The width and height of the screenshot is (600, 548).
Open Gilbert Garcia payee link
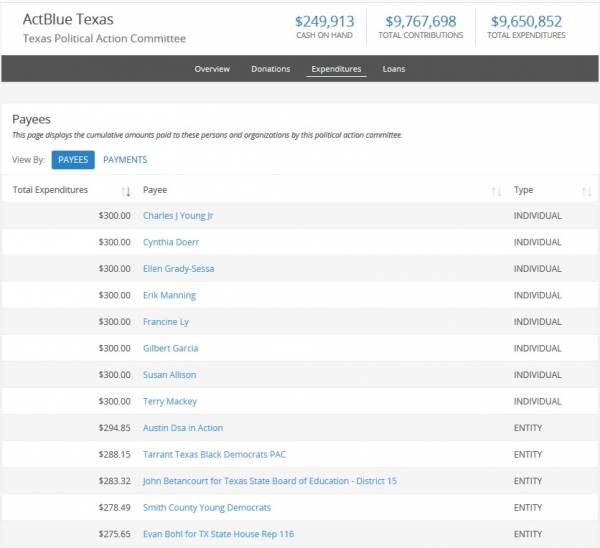[170, 348]
